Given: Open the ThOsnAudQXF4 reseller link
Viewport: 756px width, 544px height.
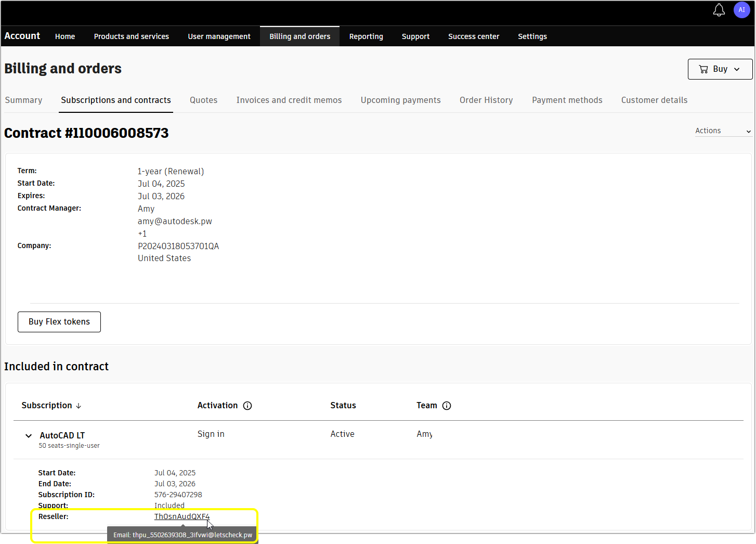Looking at the screenshot, I should [x=181, y=516].
